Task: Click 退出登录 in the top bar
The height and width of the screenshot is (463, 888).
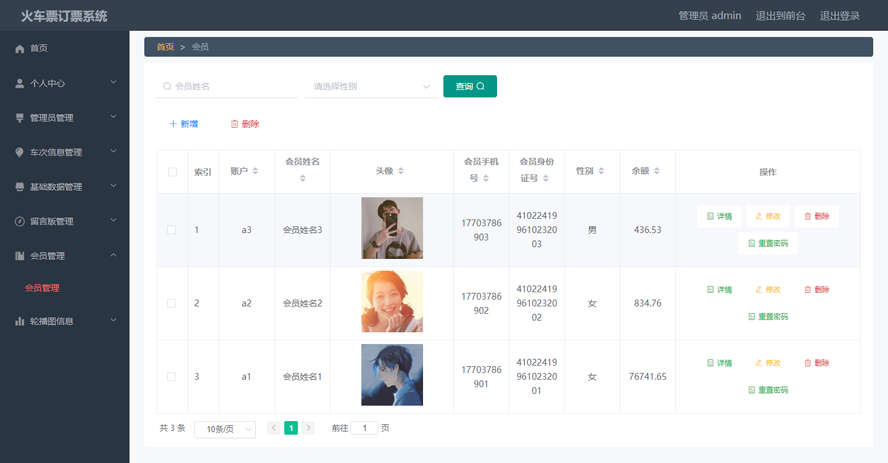Action: pos(839,16)
